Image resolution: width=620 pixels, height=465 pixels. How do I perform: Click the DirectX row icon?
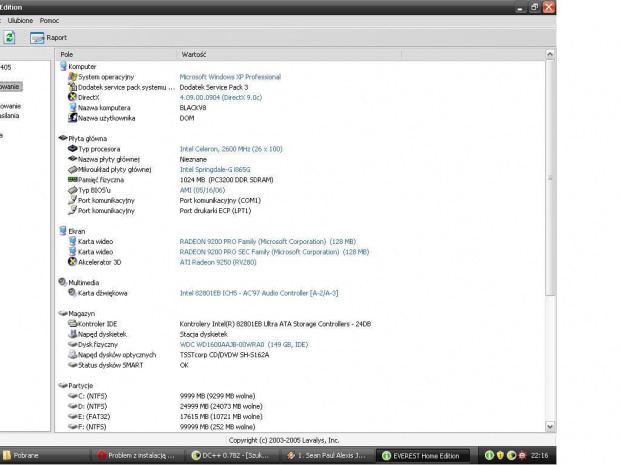click(72, 97)
